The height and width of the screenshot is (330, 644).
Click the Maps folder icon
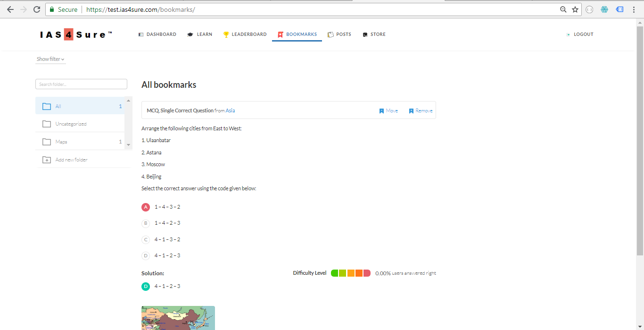[47, 142]
